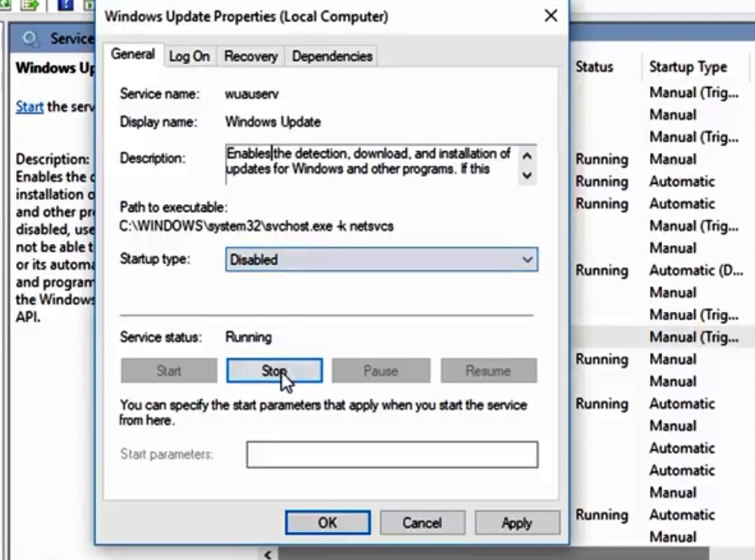The width and height of the screenshot is (755, 560).
Task: Close the Windows Update Properties dialog
Action: (x=551, y=15)
